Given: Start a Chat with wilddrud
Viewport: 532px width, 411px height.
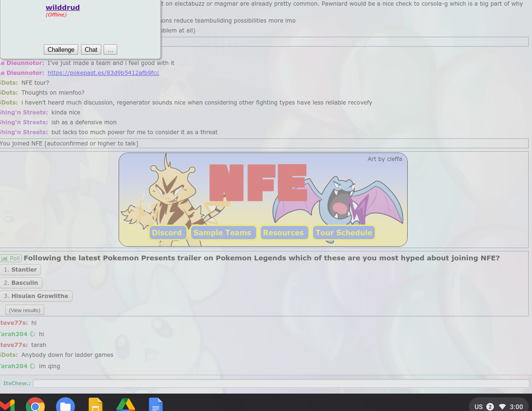Looking at the screenshot, I should coord(91,49).
